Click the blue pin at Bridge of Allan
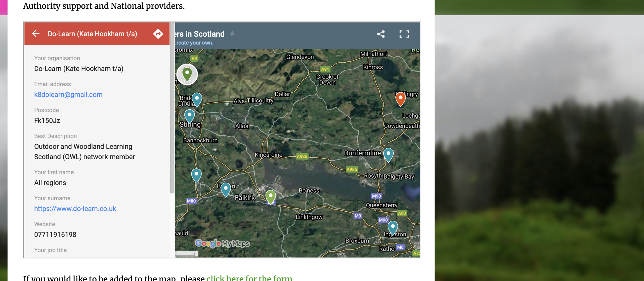Viewport: 644px width, 281px height. tap(197, 100)
